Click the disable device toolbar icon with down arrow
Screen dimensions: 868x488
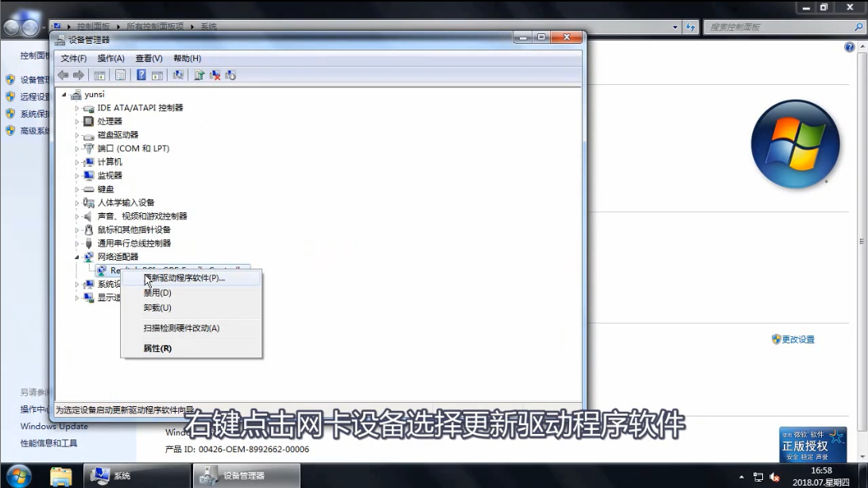point(231,76)
